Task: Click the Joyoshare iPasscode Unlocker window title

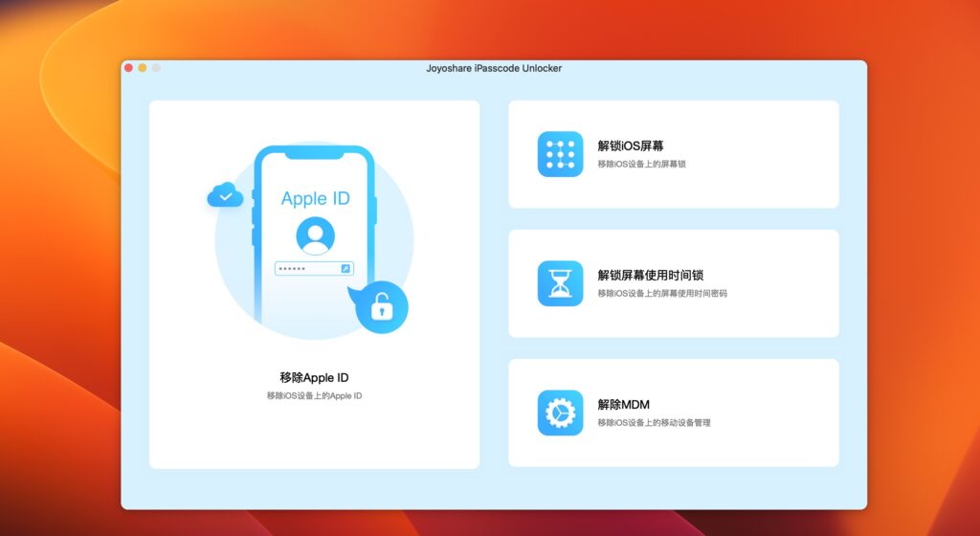Action: coord(494,69)
